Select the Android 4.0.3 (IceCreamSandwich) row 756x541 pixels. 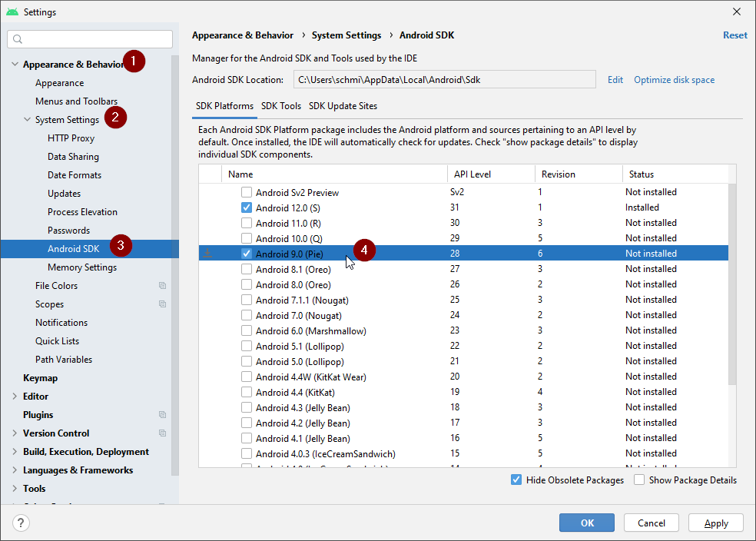coord(463,453)
